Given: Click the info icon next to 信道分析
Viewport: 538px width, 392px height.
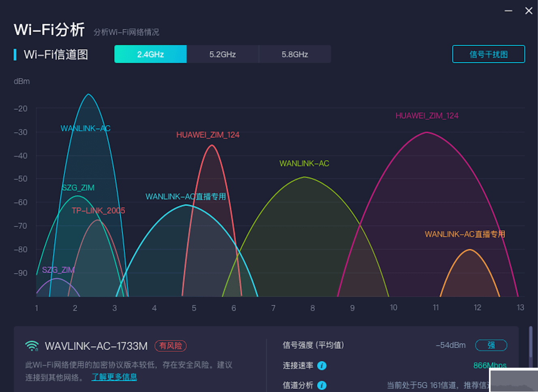Looking at the screenshot, I should (322, 385).
